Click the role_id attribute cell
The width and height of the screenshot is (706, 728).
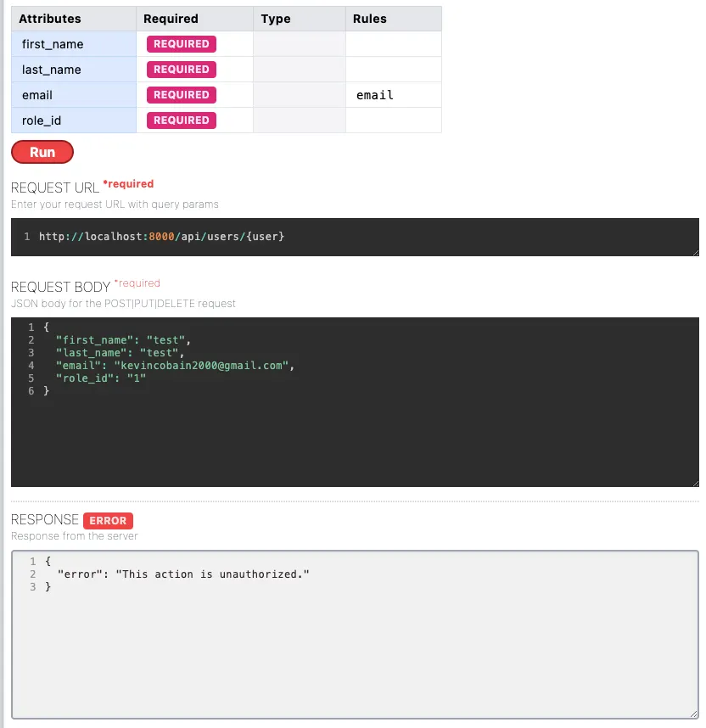(40, 120)
